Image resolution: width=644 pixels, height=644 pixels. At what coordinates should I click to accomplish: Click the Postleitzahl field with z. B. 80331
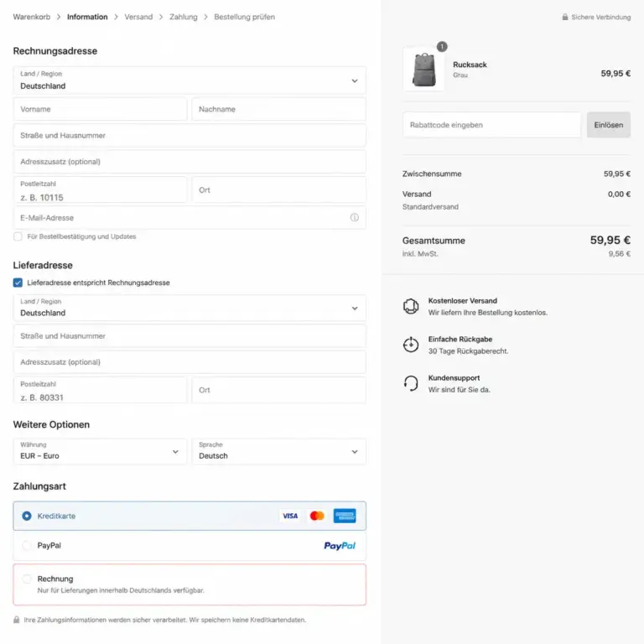click(x=100, y=390)
